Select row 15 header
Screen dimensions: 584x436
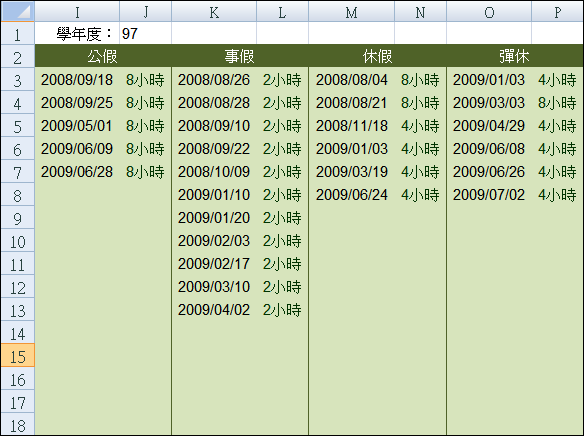point(18,356)
